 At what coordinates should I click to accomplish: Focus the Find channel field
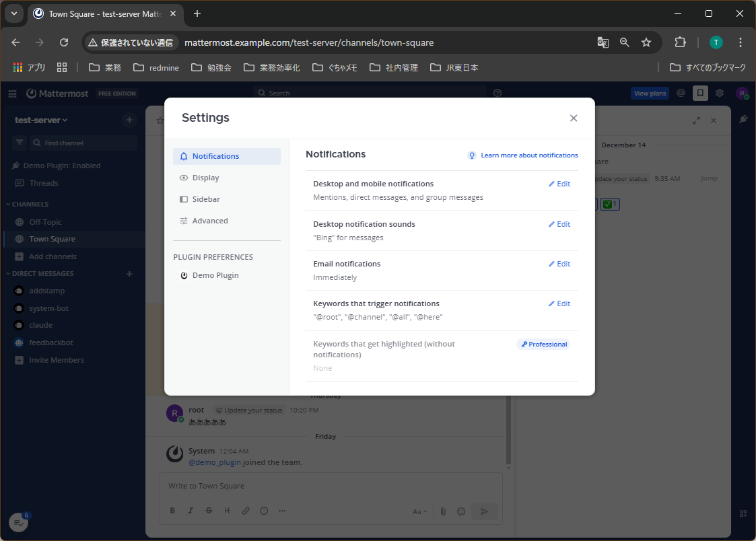[x=83, y=143]
